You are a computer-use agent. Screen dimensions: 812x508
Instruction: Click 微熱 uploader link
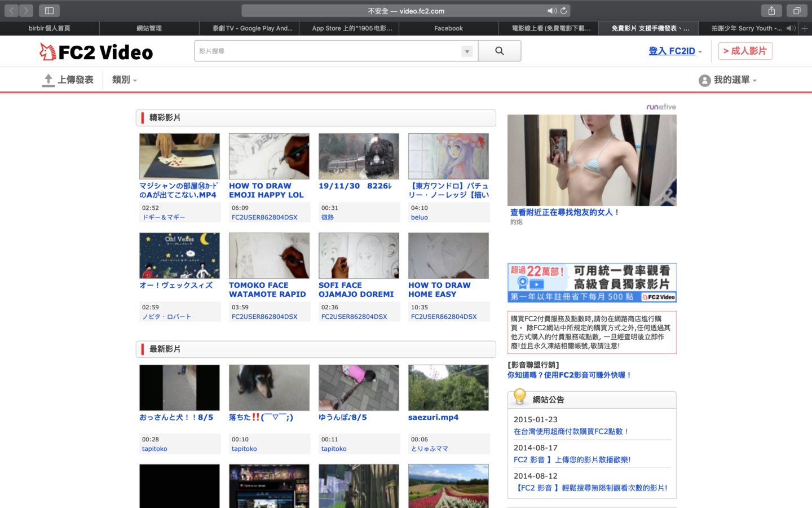pos(328,217)
